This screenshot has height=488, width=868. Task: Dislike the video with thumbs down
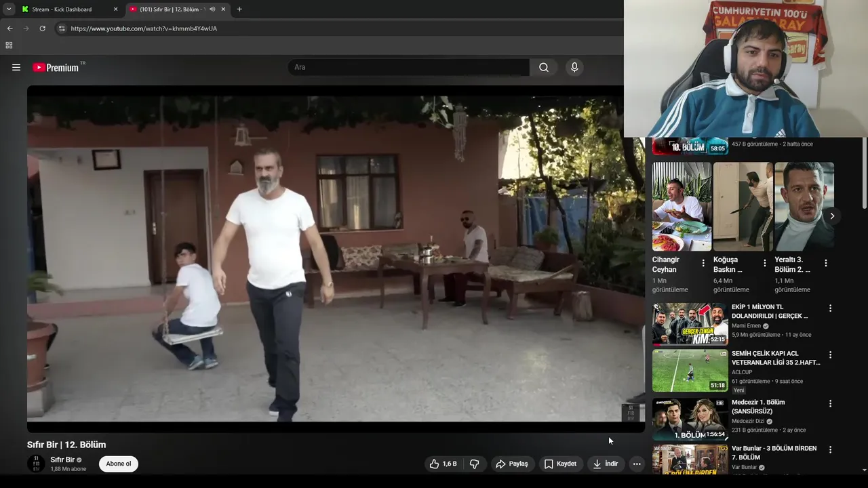tap(475, 464)
